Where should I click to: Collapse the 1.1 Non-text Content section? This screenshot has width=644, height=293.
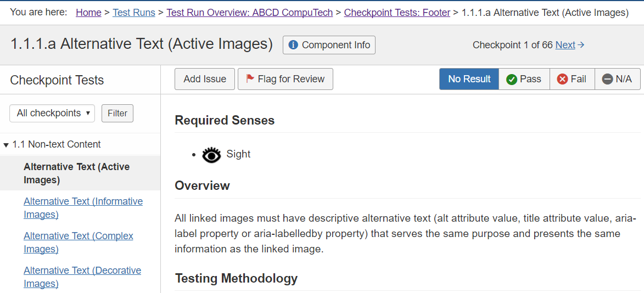point(6,145)
